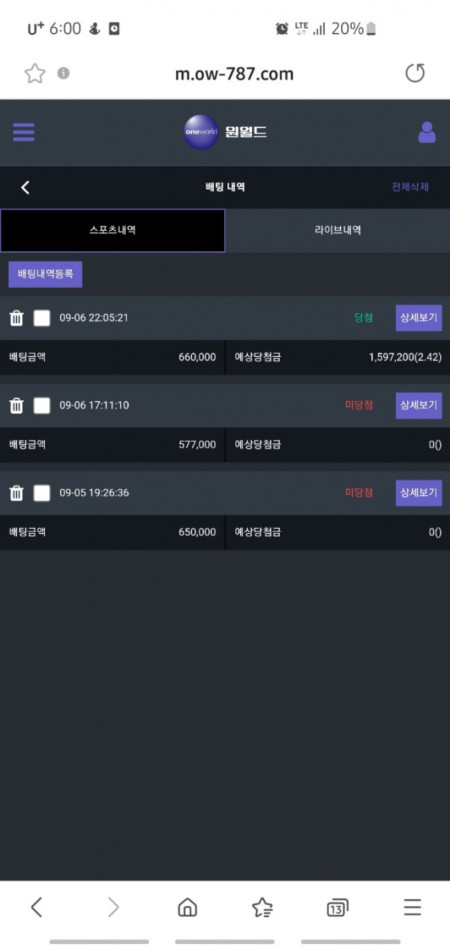Image resolution: width=450 pixels, height=950 pixels.
Task: Bookmark page with the star icon
Action: (x=35, y=74)
